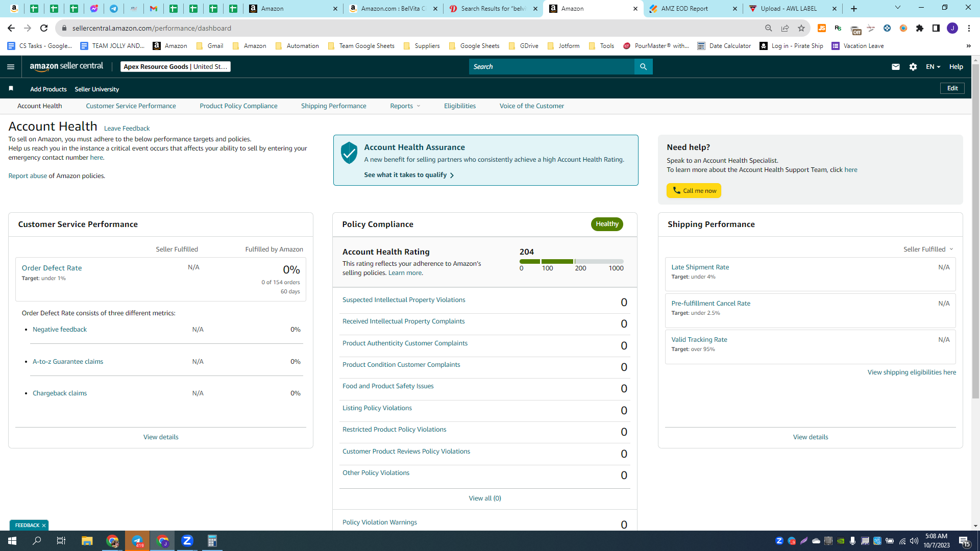Click the Call me now button

tap(694, 191)
